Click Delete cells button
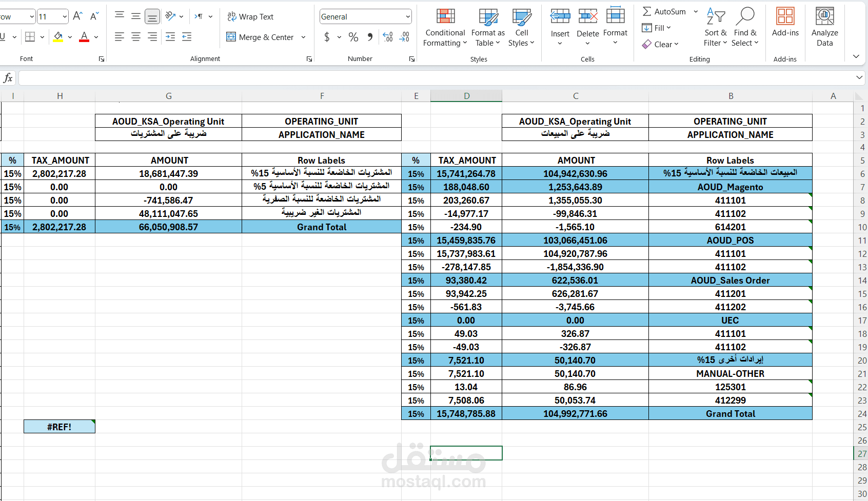This screenshot has width=868, height=501. [588, 28]
